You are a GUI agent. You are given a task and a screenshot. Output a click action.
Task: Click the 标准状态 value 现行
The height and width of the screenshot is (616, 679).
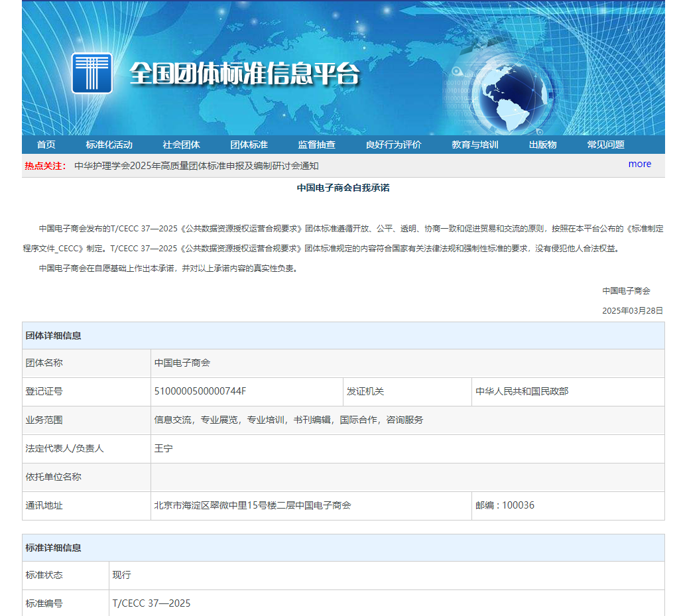point(122,575)
